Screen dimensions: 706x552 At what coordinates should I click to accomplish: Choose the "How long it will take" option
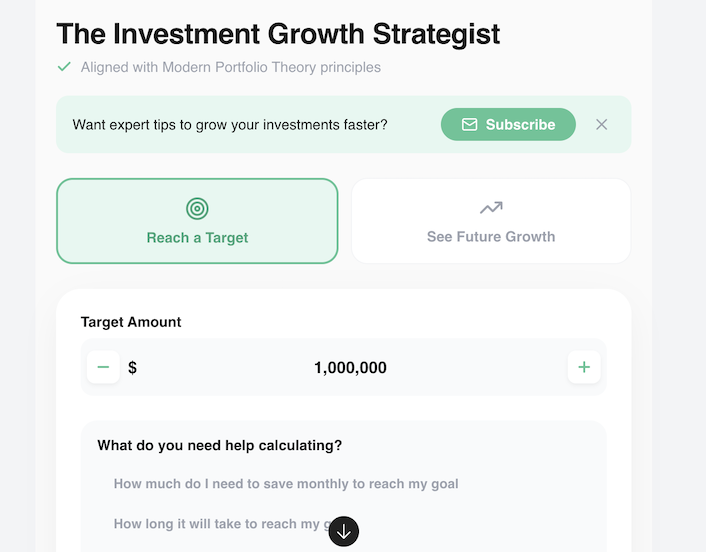click(x=220, y=524)
